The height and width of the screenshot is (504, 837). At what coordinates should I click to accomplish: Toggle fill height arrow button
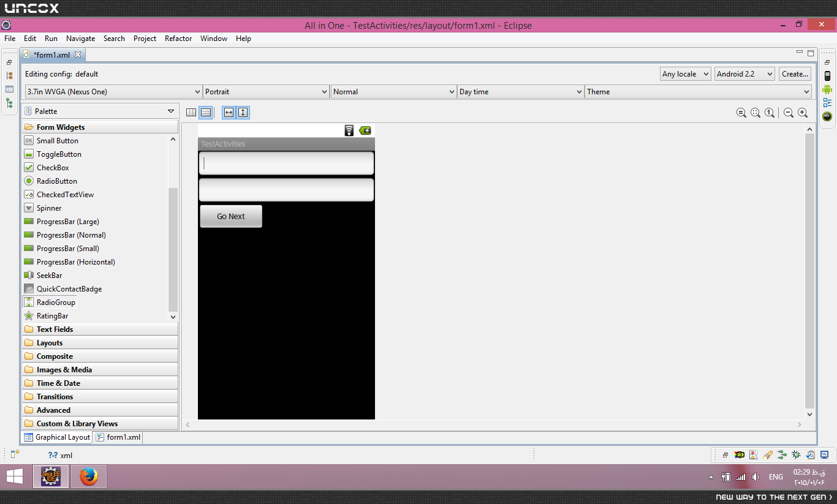click(243, 113)
